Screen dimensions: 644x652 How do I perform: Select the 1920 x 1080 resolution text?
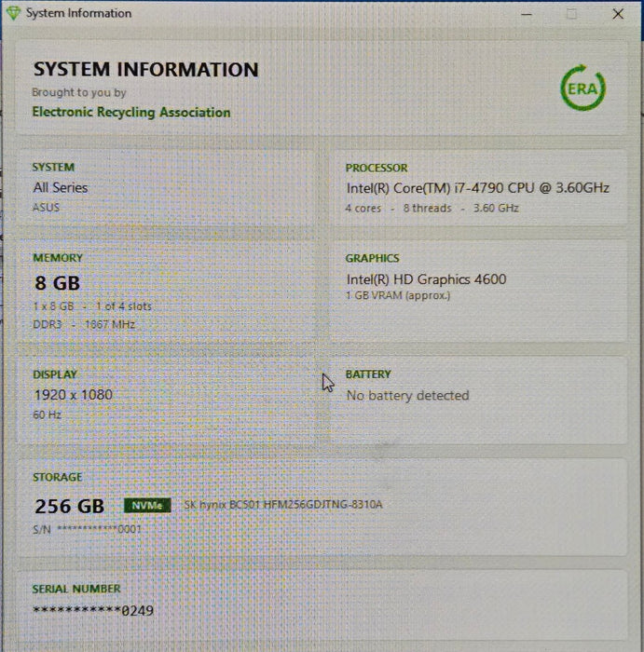click(x=74, y=395)
